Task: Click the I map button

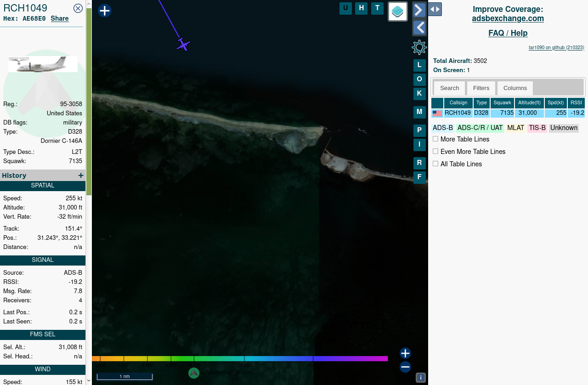Action: 419,145
